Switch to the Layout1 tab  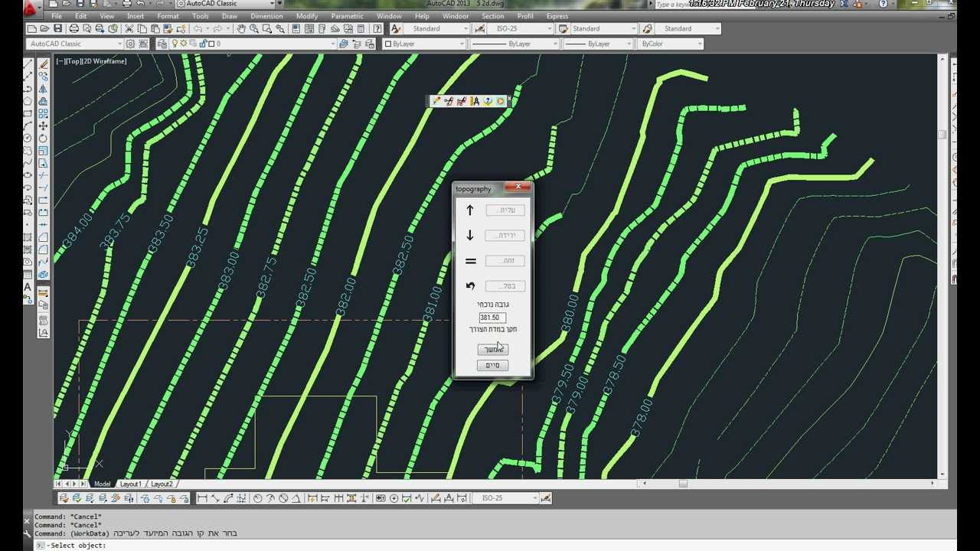130,484
